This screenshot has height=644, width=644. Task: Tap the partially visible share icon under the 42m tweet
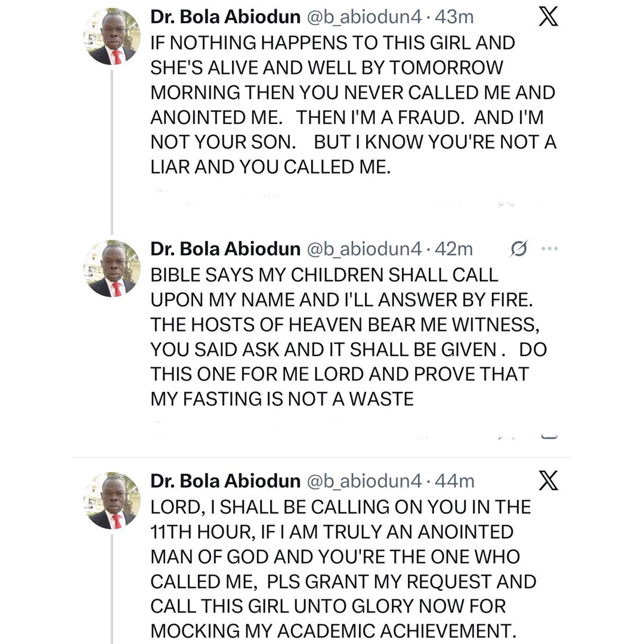[x=549, y=436]
